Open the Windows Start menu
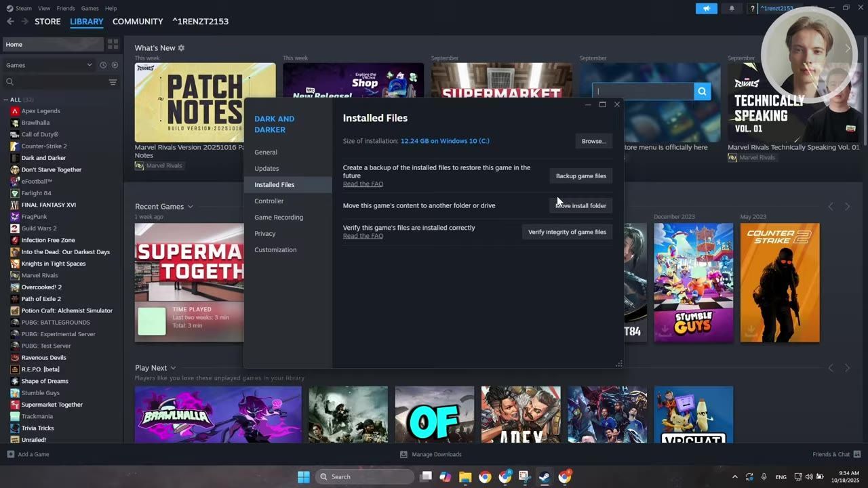Screen dimensions: 868x488 304,476
